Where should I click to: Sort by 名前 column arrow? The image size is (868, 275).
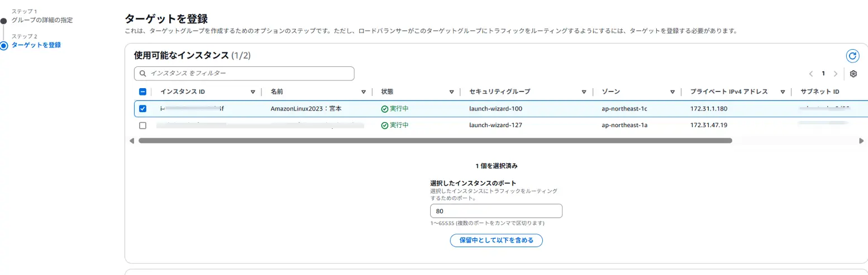click(x=363, y=91)
